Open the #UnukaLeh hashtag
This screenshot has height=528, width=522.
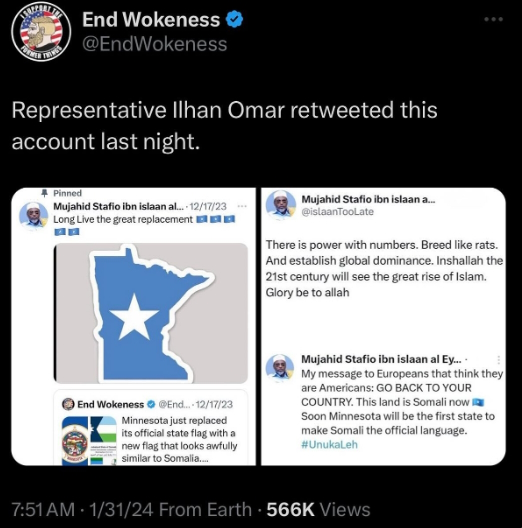tap(329, 445)
